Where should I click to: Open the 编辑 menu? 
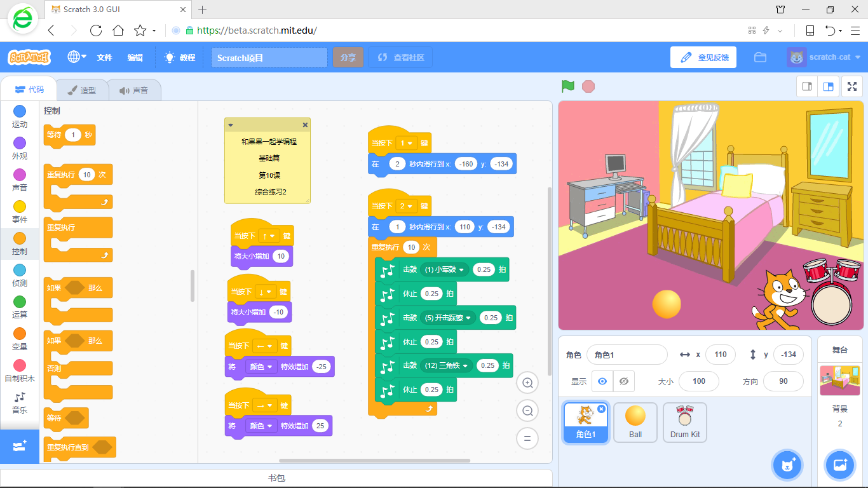pyautogui.click(x=135, y=57)
